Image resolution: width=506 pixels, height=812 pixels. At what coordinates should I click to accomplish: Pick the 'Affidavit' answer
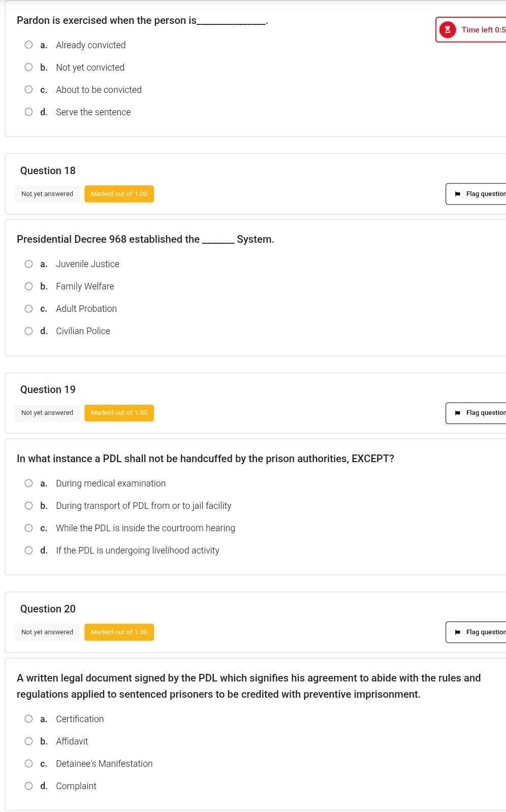tap(29, 741)
